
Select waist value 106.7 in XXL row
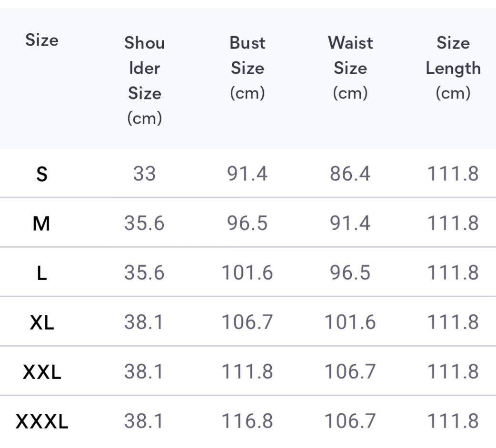[x=350, y=372]
